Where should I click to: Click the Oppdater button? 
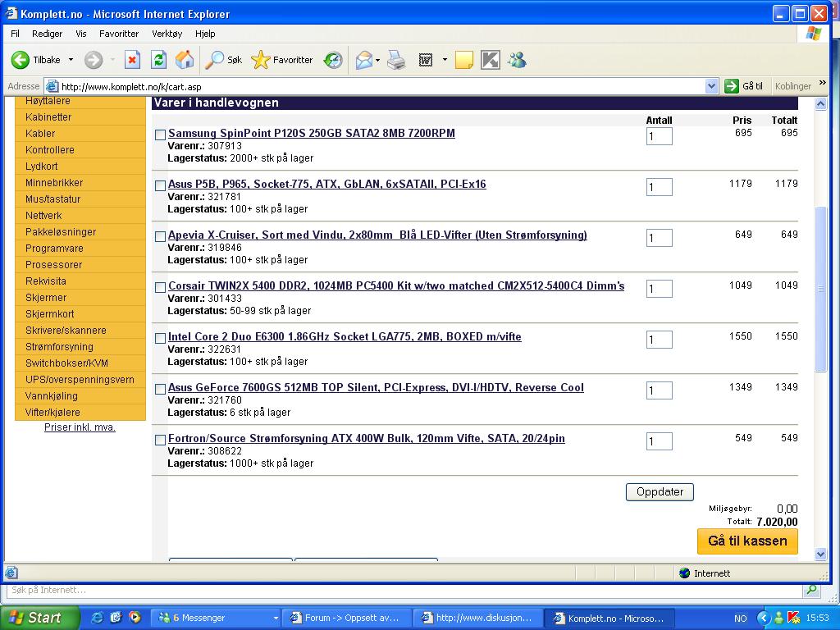click(660, 492)
